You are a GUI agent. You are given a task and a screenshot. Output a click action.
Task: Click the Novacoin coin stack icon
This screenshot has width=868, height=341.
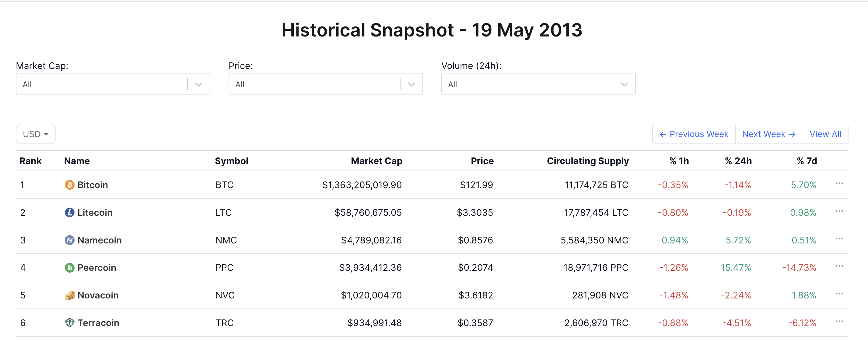pos(69,295)
